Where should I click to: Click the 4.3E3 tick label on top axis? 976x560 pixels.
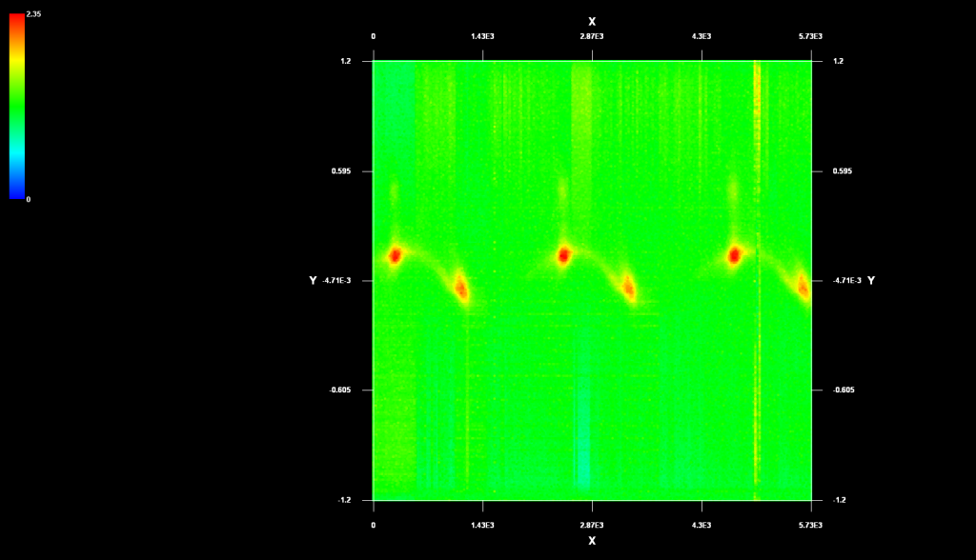(701, 36)
